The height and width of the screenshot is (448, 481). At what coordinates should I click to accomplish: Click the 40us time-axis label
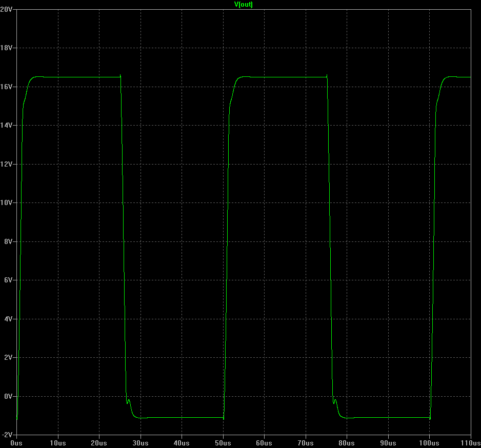182,443
